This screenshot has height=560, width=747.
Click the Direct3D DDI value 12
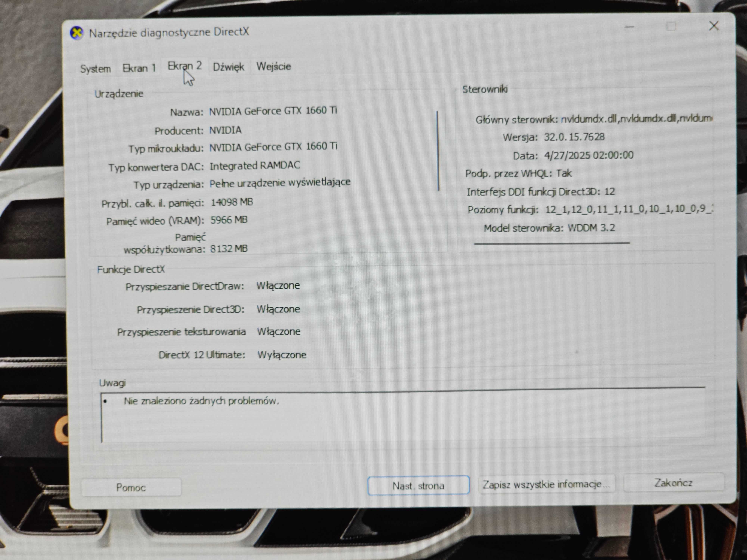tap(610, 192)
